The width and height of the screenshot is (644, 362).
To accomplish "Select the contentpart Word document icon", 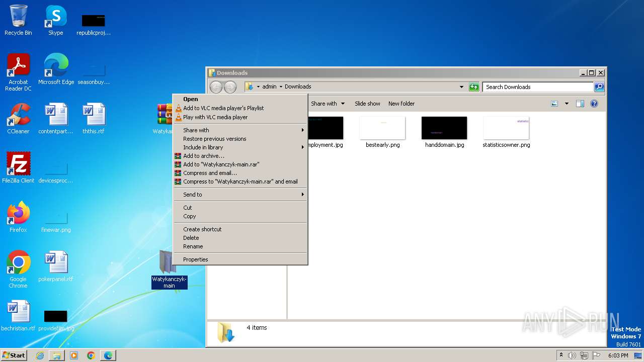I will tap(56, 118).
